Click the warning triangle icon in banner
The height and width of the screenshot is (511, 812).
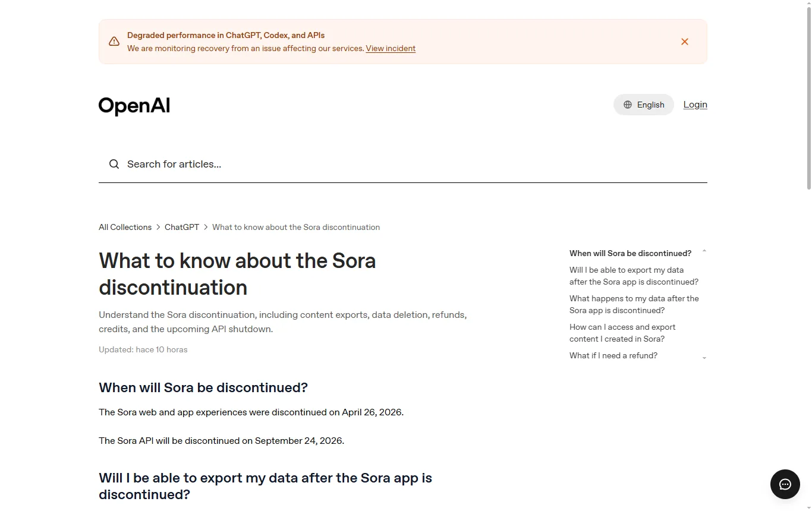coord(114,42)
